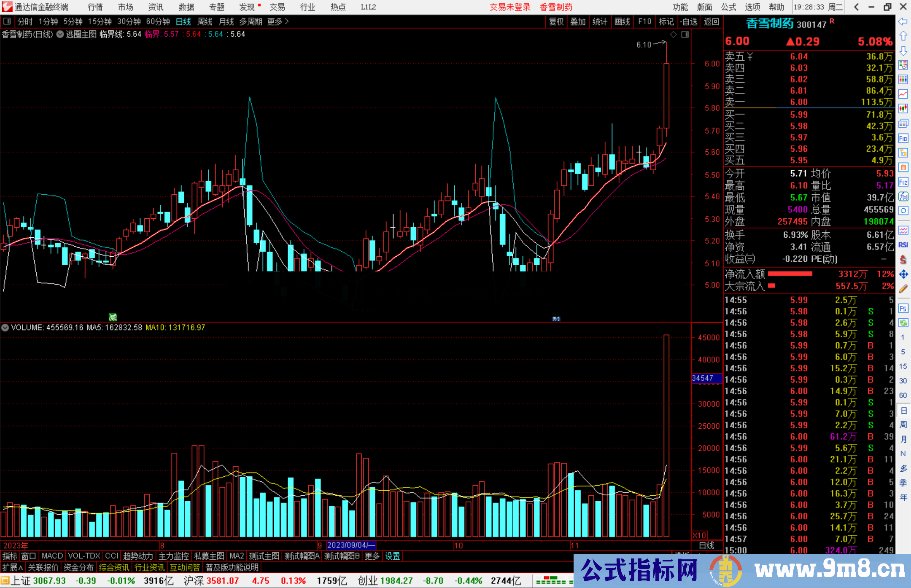Image resolution: width=911 pixels, height=588 pixels.
Task: Open the 上证 index selector icon in status bar
Action: tap(5, 581)
